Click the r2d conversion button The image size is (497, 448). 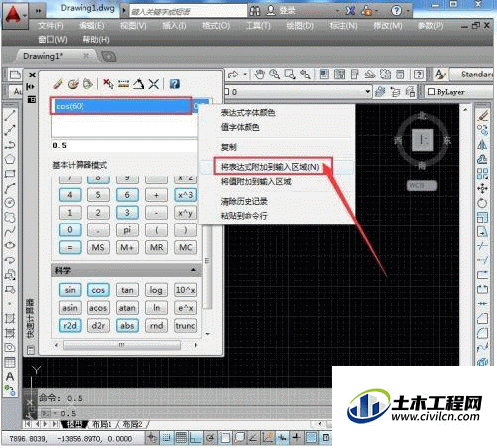[70, 325]
